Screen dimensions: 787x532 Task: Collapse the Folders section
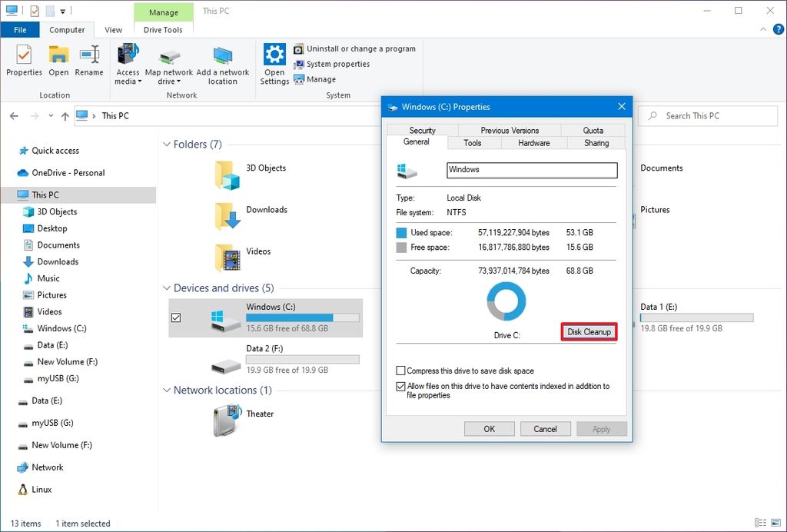[x=166, y=144]
